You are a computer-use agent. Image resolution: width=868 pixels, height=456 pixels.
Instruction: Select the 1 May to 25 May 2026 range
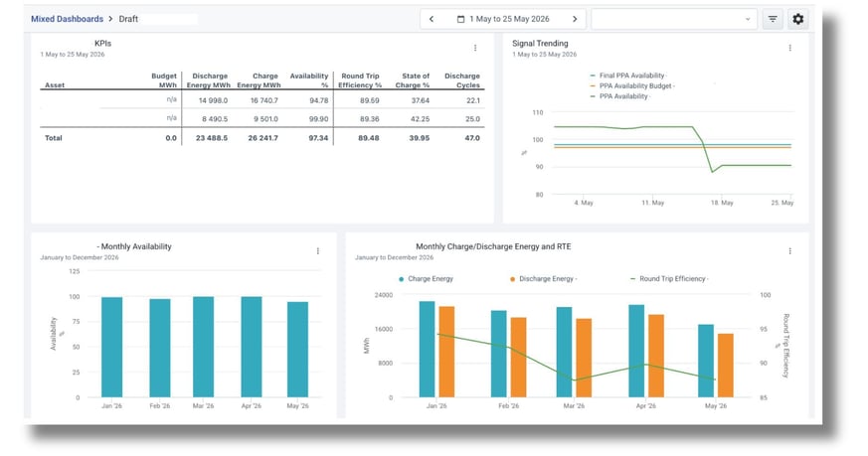509,19
